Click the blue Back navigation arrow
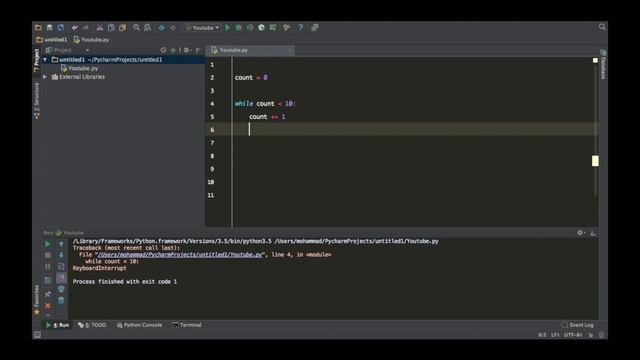Screen dimensions: 640x360 pyautogui.click(x=162, y=28)
